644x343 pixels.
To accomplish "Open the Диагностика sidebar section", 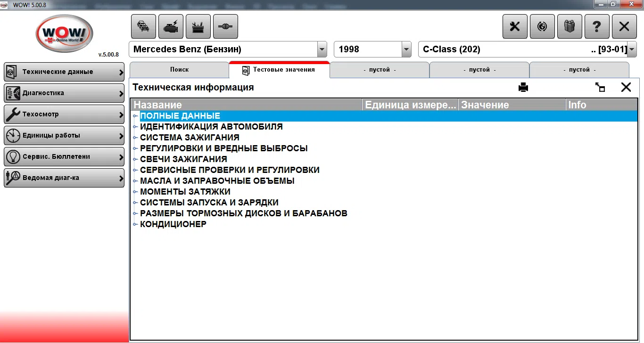I will point(64,93).
